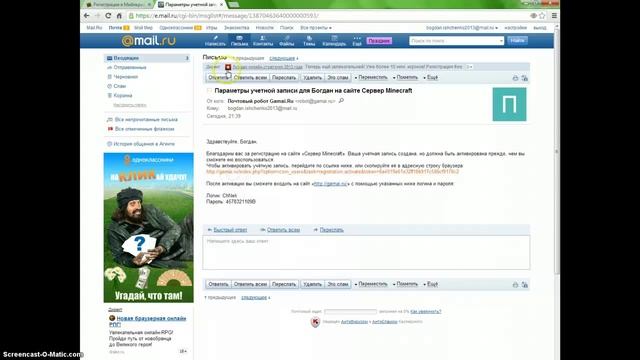
Task: Go back with the browser back arrow
Action: click(x=87, y=16)
